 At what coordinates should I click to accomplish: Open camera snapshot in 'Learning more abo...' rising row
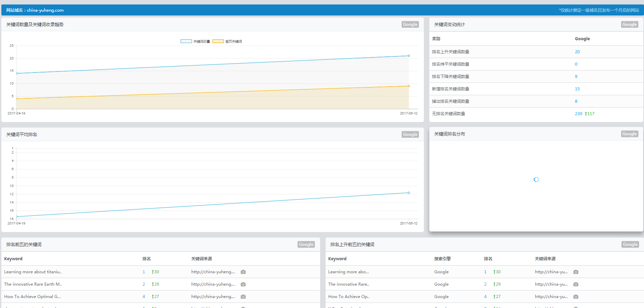[x=576, y=272]
